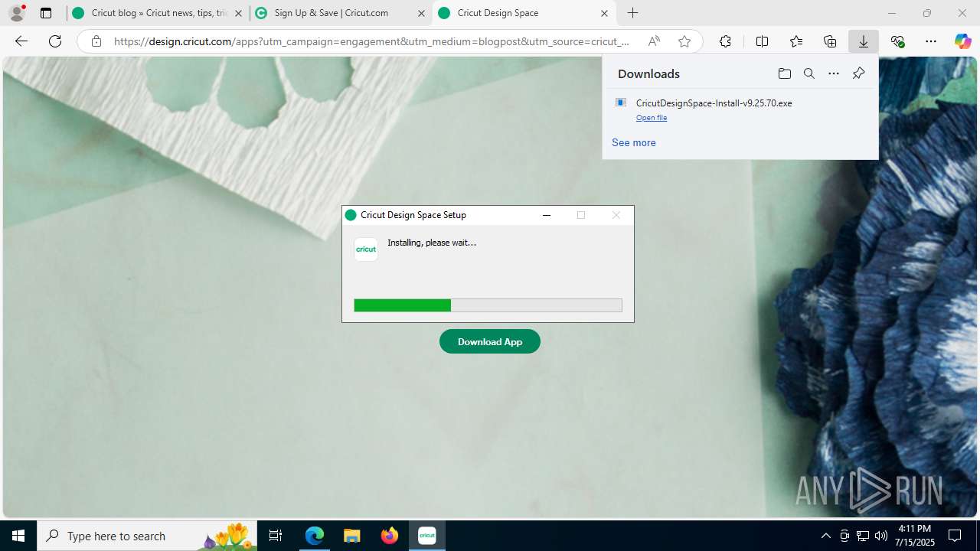Open network status tray icon
Image resolution: width=980 pixels, height=551 pixels.
click(863, 536)
